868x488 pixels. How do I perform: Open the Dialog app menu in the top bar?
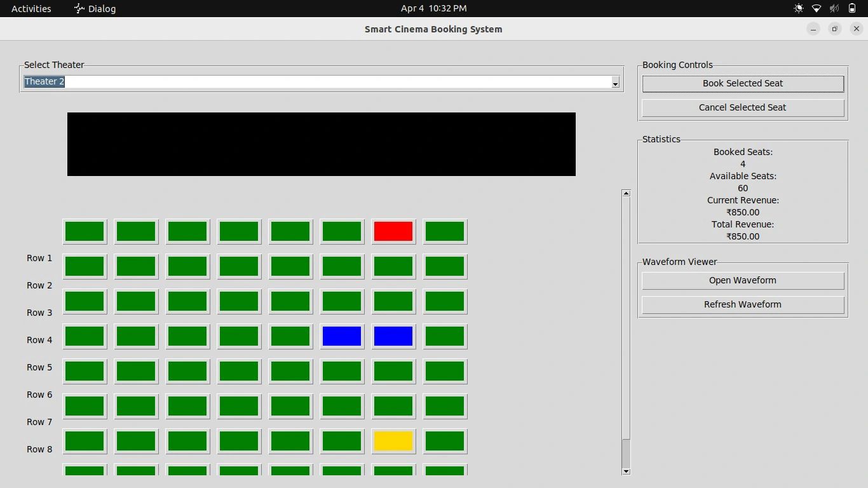[95, 8]
